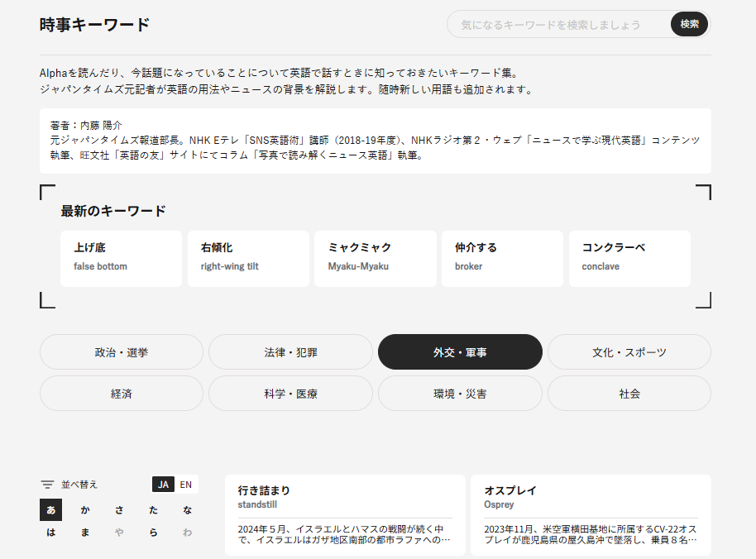Filter keywords by さ row
The image size is (756, 559).
pyautogui.click(x=119, y=510)
